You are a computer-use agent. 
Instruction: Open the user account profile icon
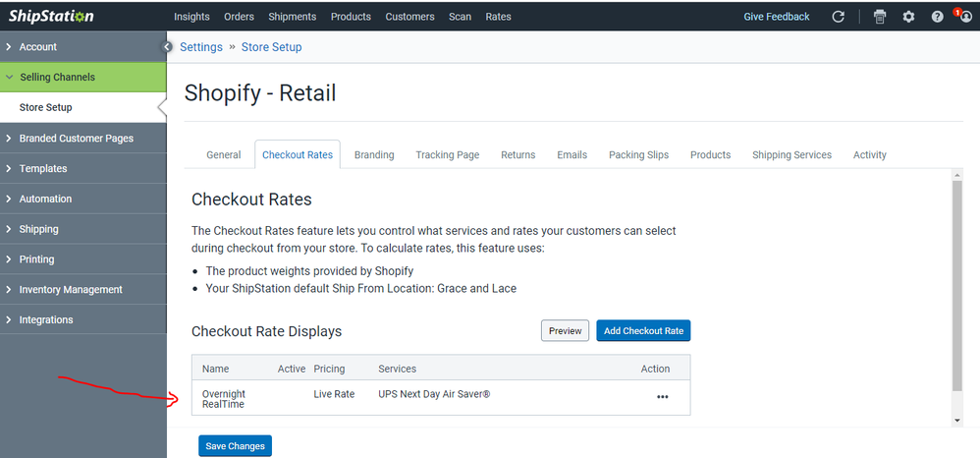point(964,17)
